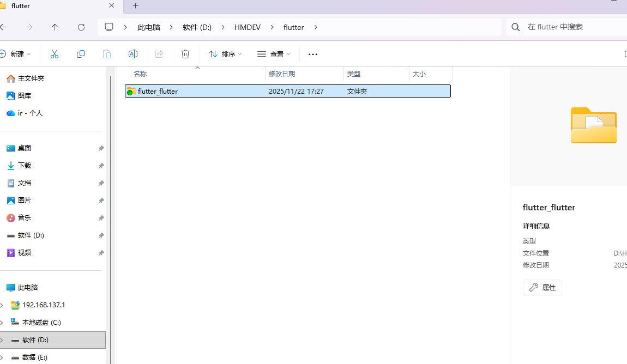This screenshot has width=627, height=364.
Task: Close the flutter tab
Action: pyautogui.click(x=112, y=5)
